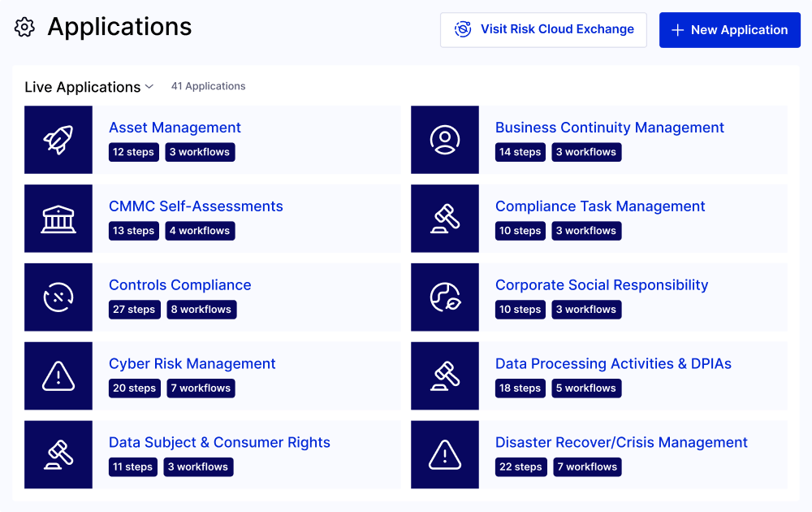Open Disaster Recover/Crisis Management application

pos(621,443)
